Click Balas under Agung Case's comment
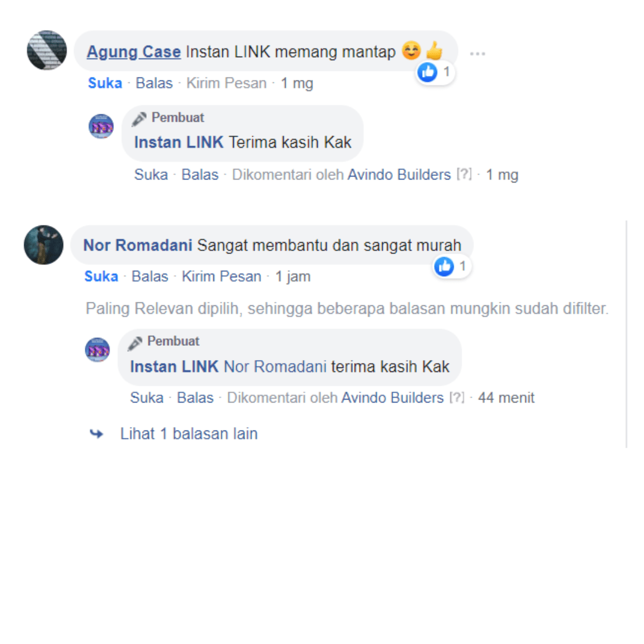 click(154, 83)
